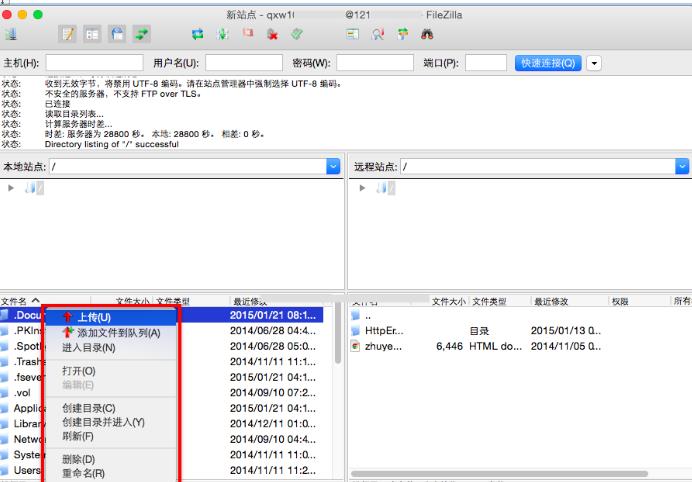
Task: Toggle the remote directory tree display
Action: tap(117, 34)
